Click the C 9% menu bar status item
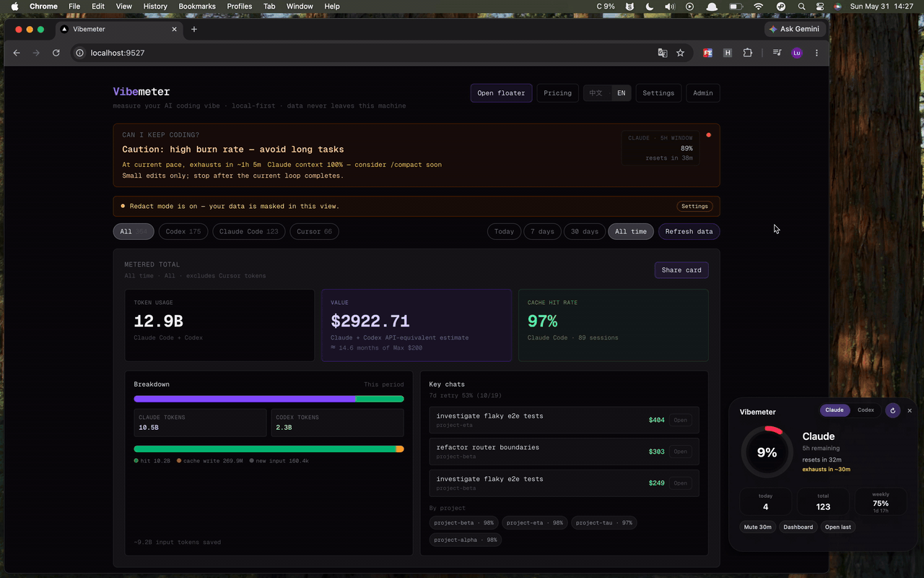Image resolution: width=924 pixels, height=578 pixels. (x=606, y=7)
